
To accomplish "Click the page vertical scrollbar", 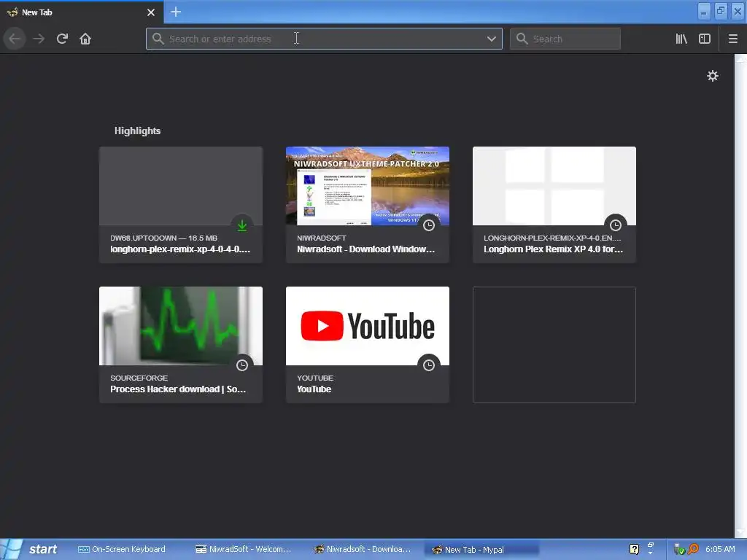I will (740, 295).
